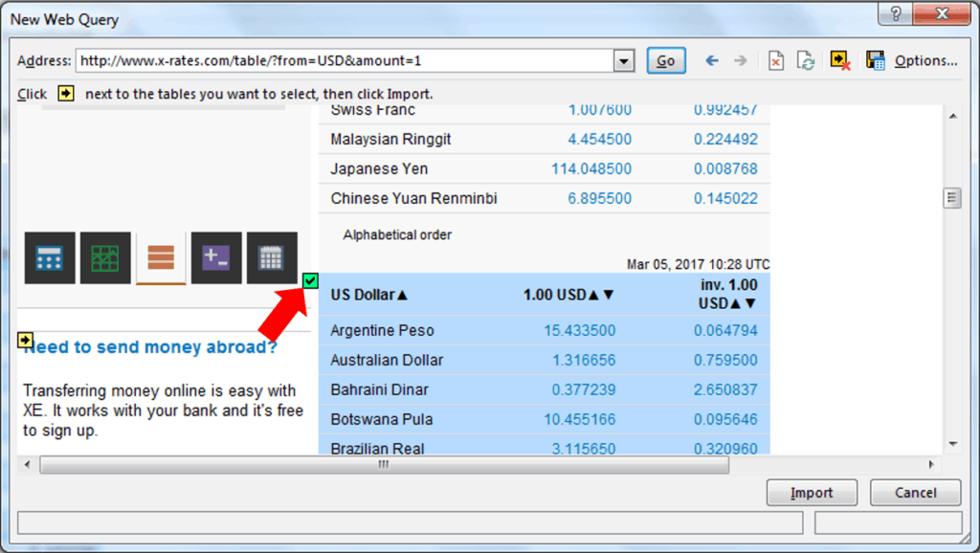Click the horizontal scrollbar thumb
Screen dimensions: 980x553
[383, 464]
